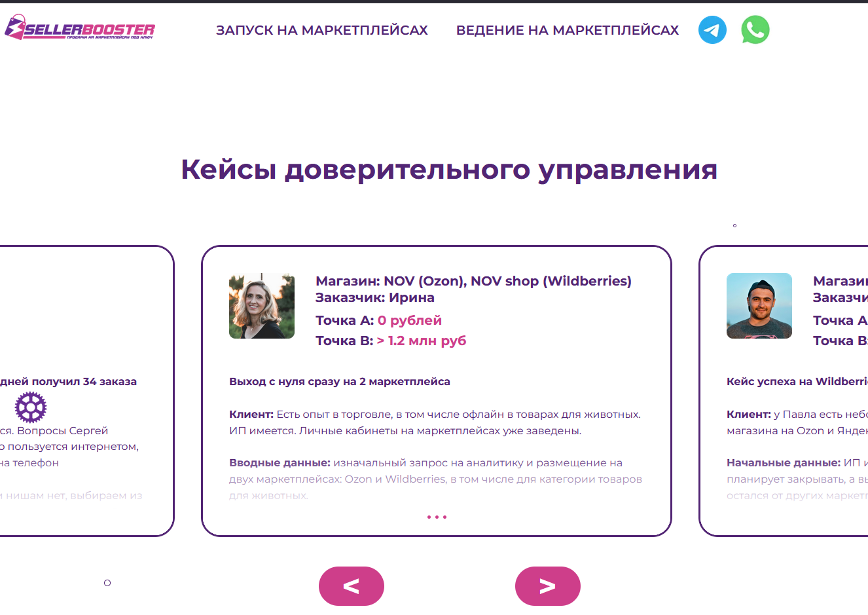Screen dimensions: 868x615
Task: Click the left carousel arrow
Action: tap(352, 586)
